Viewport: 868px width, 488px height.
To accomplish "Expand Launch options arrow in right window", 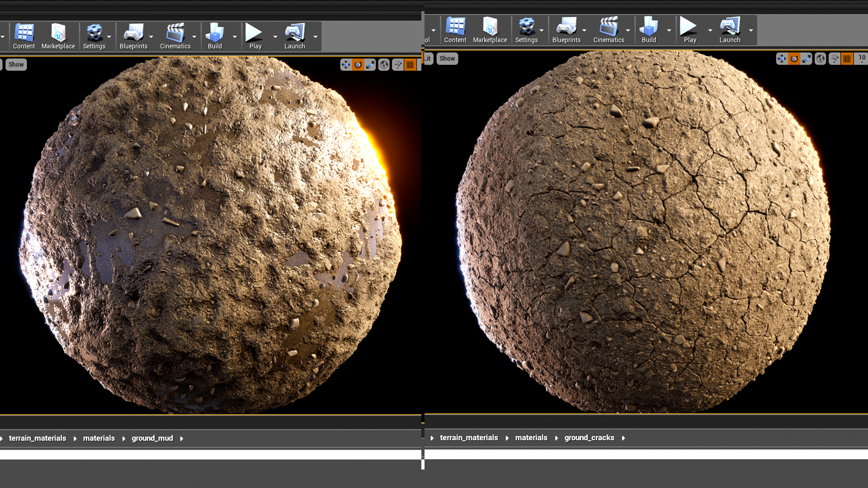I will 750,30.
